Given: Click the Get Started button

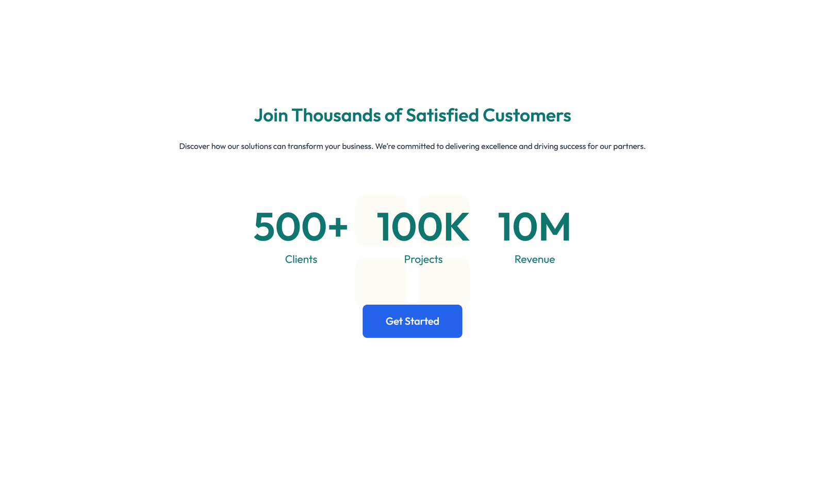Looking at the screenshot, I should (x=412, y=321).
